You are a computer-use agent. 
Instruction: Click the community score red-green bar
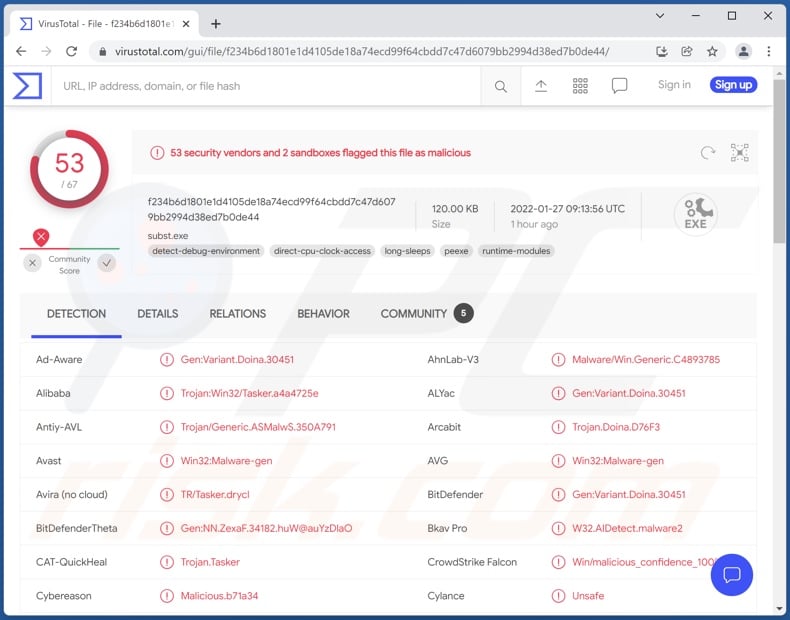70,249
